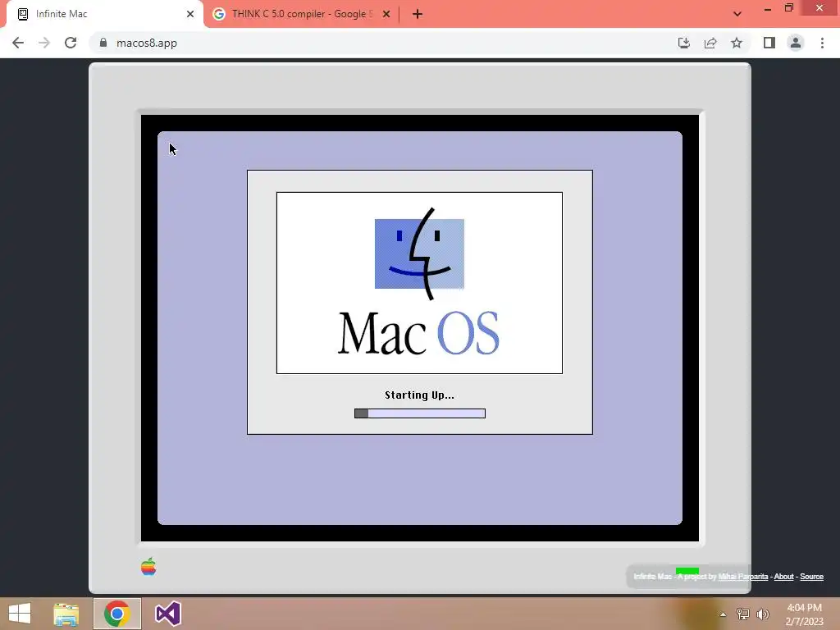
Task: Click the install app icon
Action: (x=683, y=43)
